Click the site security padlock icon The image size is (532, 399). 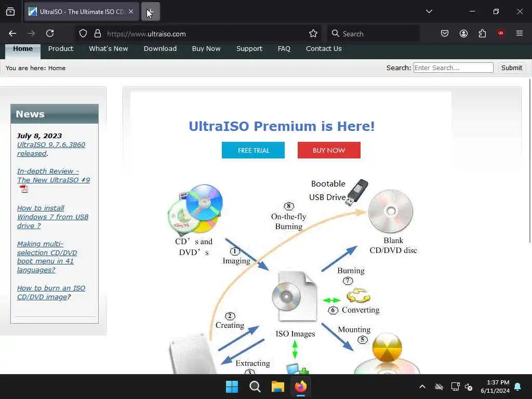coord(98,34)
